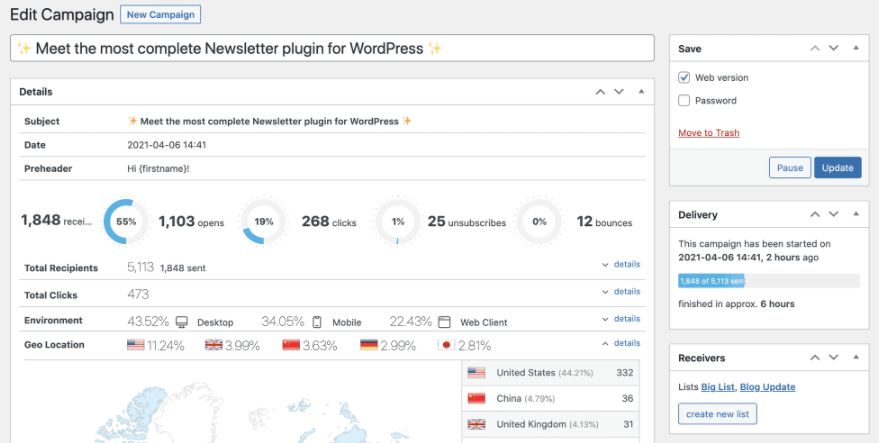The height and width of the screenshot is (443, 879).
Task: Click the China flag in country list
Action: (476, 398)
